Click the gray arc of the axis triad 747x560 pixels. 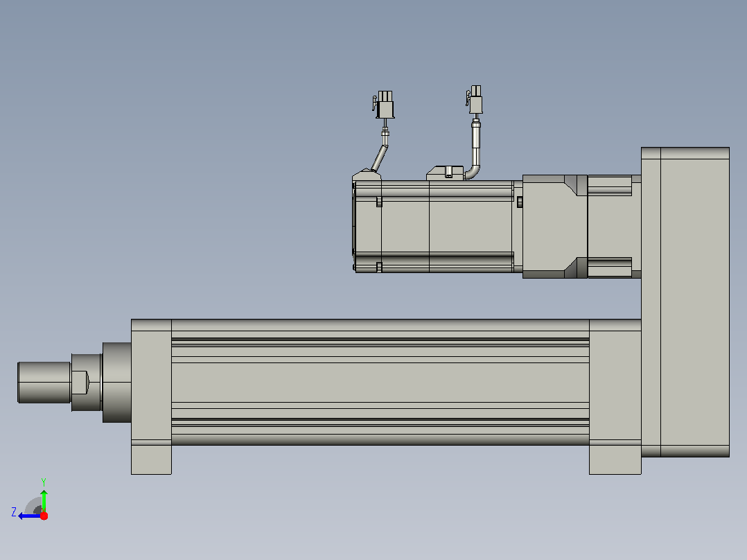click(x=33, y=505)
